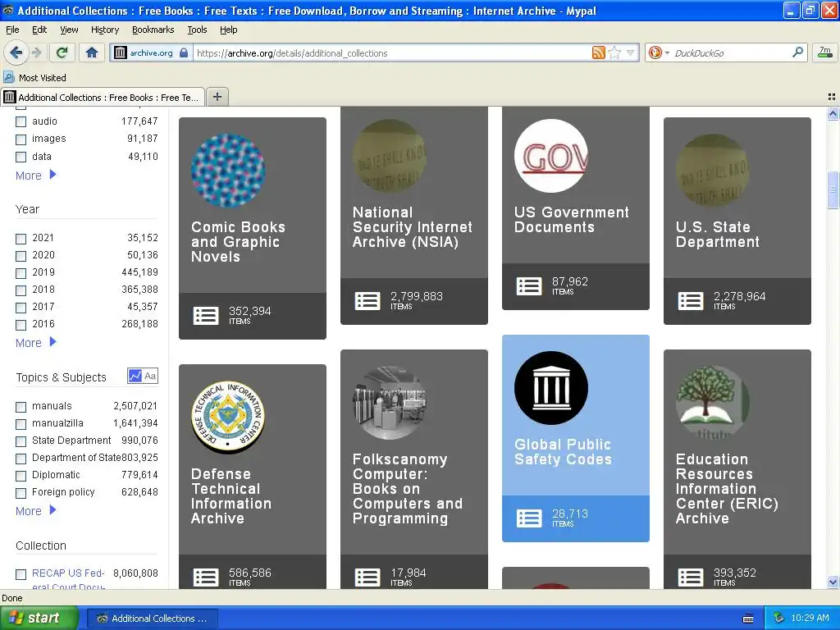The height and width of the screenshot is (630, 840).
Task: Click the page scrollbar down arrow
Action: coord(833,582)
